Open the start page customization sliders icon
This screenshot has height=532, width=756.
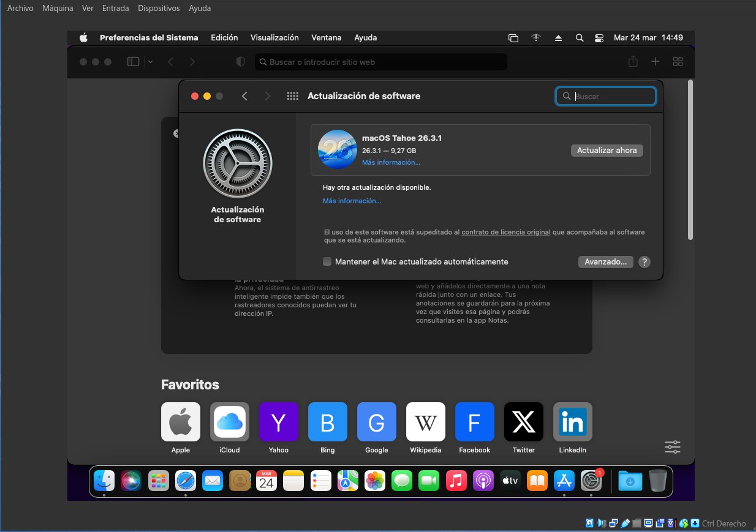pyautogui.click(x=672, y=447)
